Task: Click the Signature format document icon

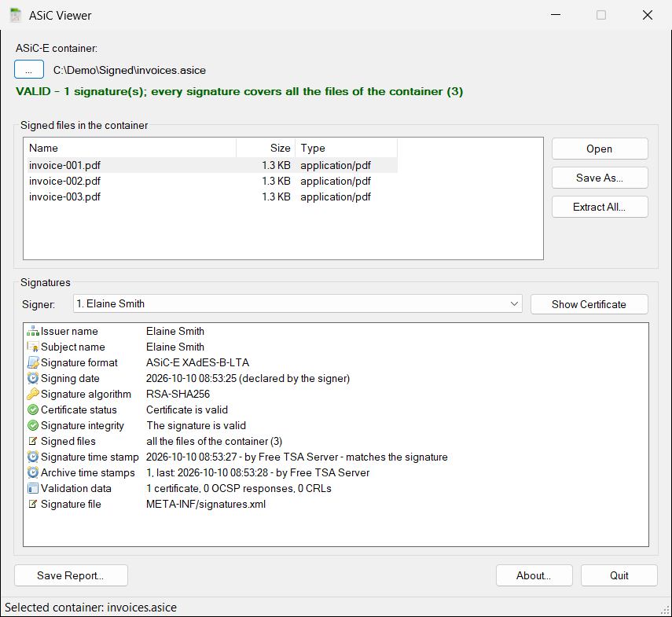Action: point(33,362)
